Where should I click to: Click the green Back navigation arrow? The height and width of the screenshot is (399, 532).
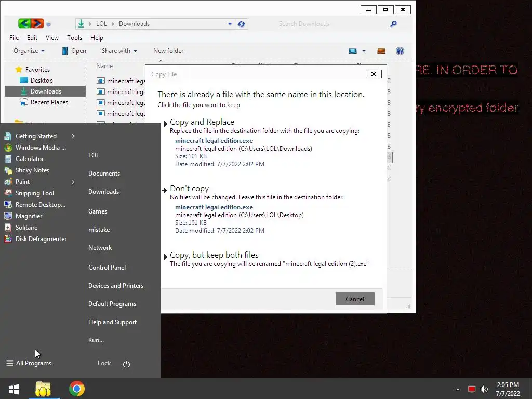(x=24, y=23)
